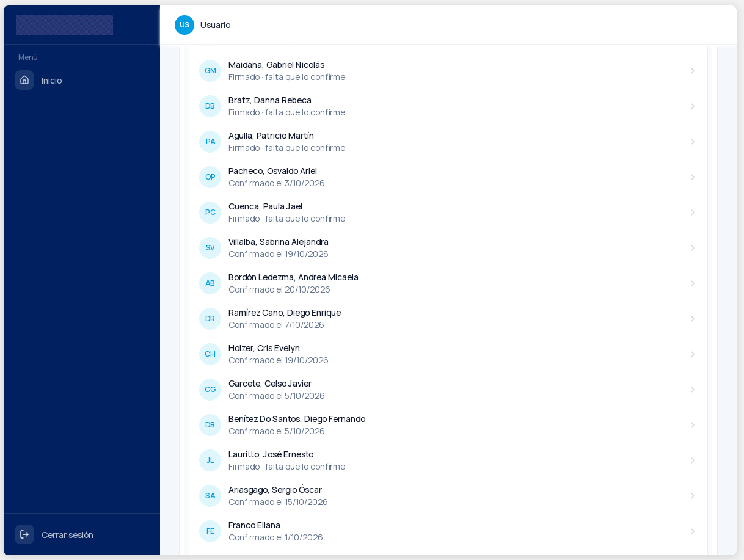Screen dimensions: 744x560
Task: Click the US user avatar
Action: (184, 25)
